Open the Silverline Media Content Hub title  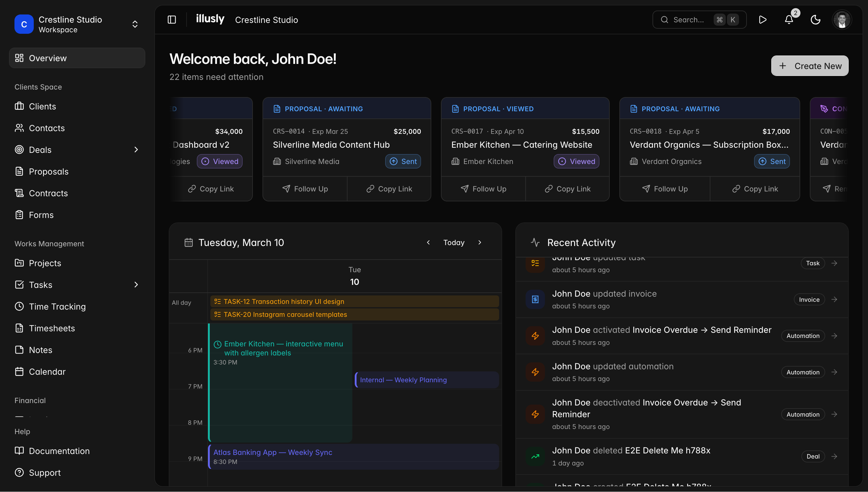click(331, 145)
